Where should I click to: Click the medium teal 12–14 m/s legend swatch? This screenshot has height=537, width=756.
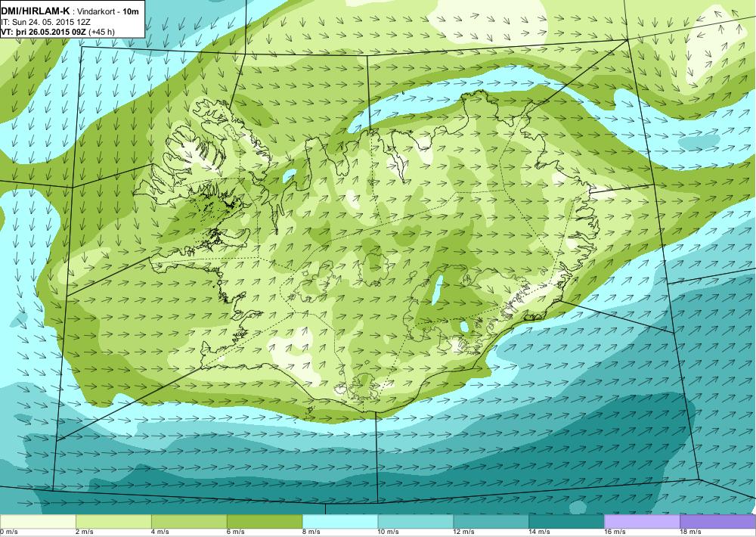pyautogui.click(x=491, y=522)
